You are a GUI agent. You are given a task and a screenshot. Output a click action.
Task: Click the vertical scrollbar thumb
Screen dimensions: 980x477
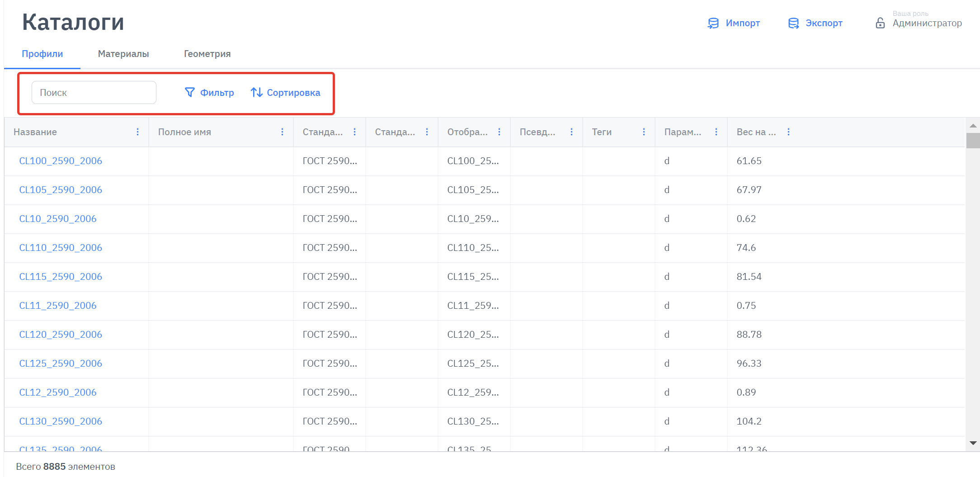point(973,141)
